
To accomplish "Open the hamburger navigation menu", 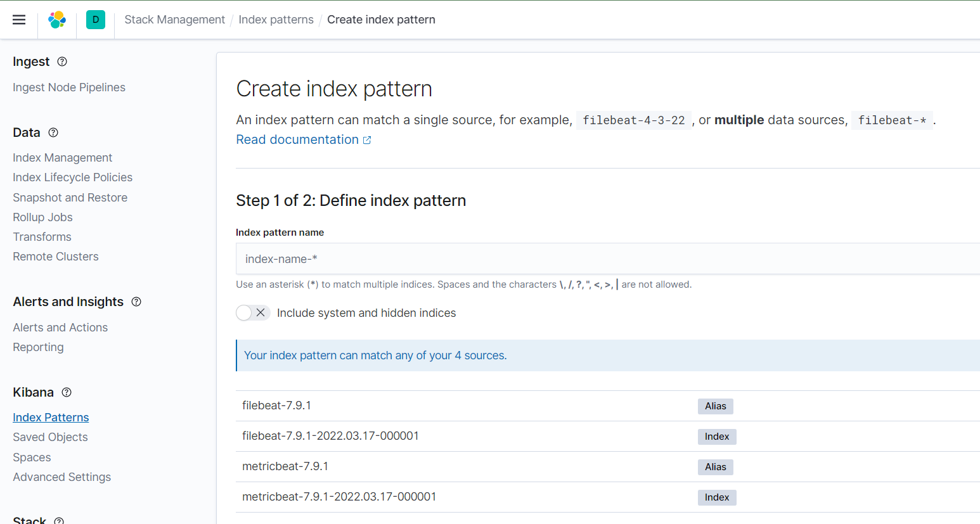I will pyautogui.click(x=19, y=20).
